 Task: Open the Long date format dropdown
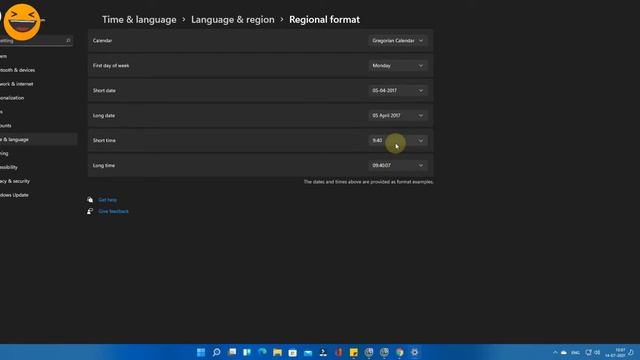click(398, 116)
